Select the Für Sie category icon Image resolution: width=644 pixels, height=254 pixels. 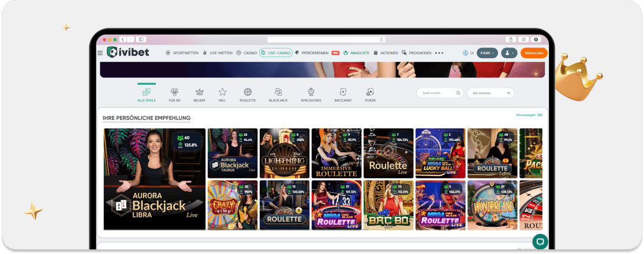pyautogui.click(x=174, y=92)
